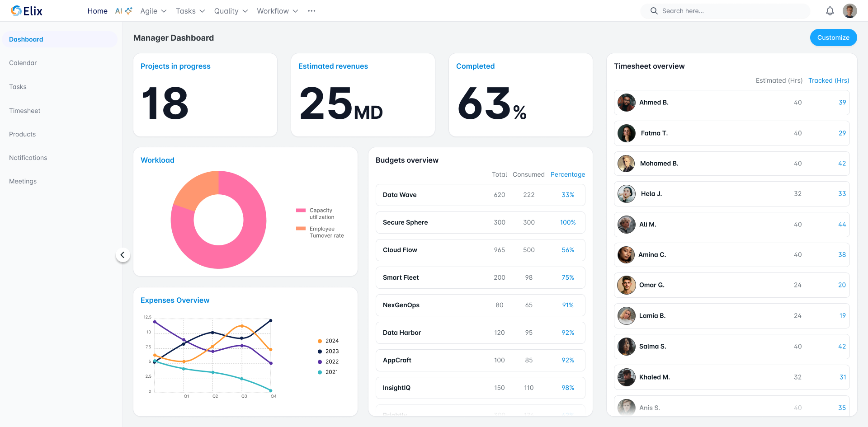Viewport: 868px width, 427px height.
Task: Expand the Quality dropdown
Action: tap(231, 11)
